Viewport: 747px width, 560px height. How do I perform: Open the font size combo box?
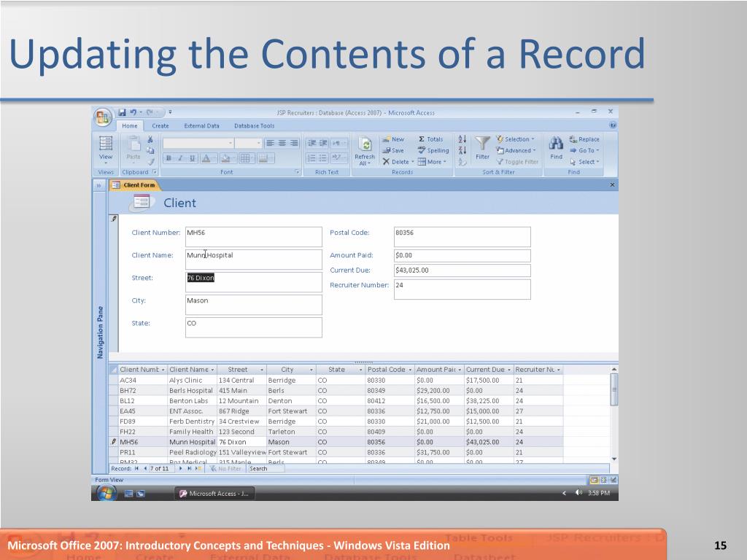pos(248,143)
